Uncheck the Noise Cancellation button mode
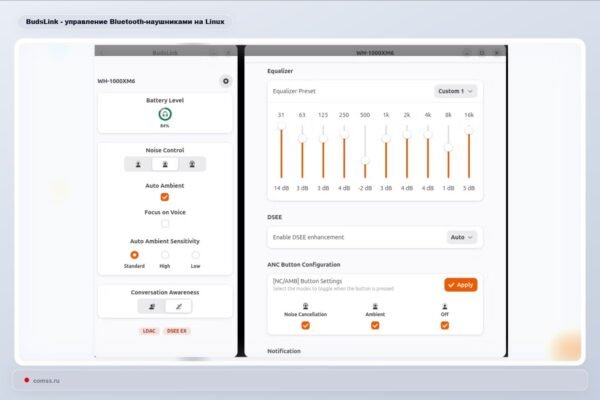 point(305,325)
